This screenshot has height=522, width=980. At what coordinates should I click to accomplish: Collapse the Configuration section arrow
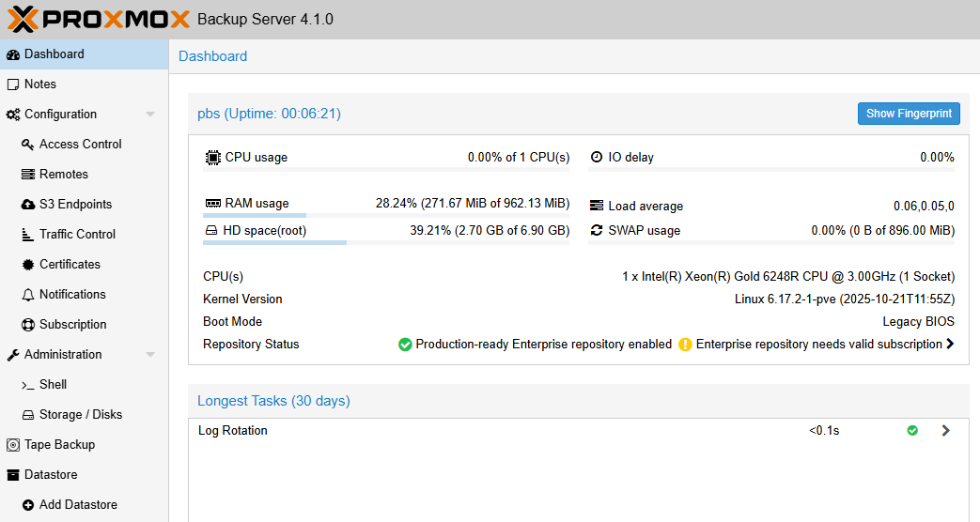point(150,115)
